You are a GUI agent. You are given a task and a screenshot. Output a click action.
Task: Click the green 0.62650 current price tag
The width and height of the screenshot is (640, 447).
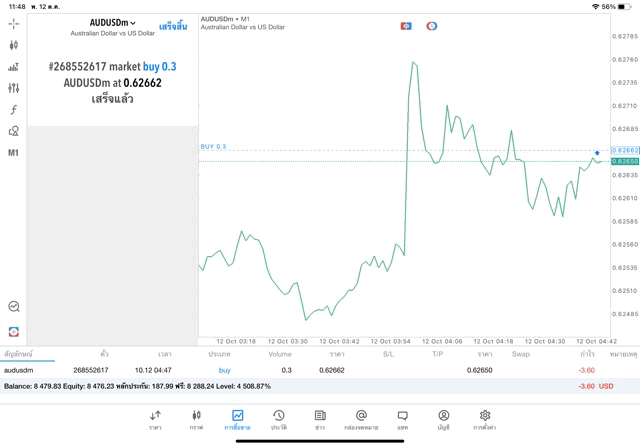pos(625,161)
